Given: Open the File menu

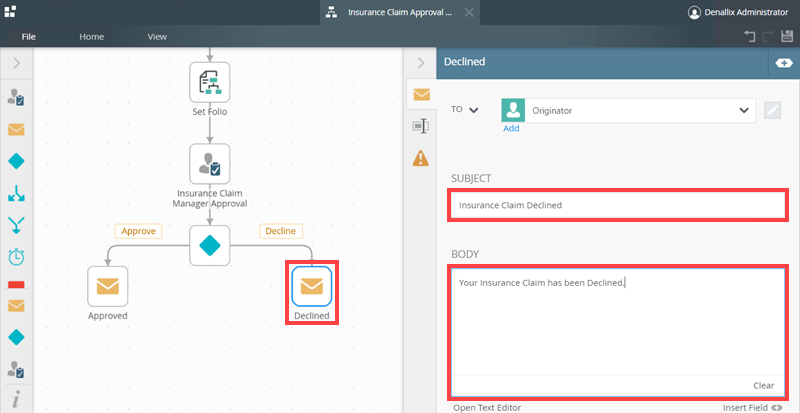Looking at the screenshot, I should 29,36.
